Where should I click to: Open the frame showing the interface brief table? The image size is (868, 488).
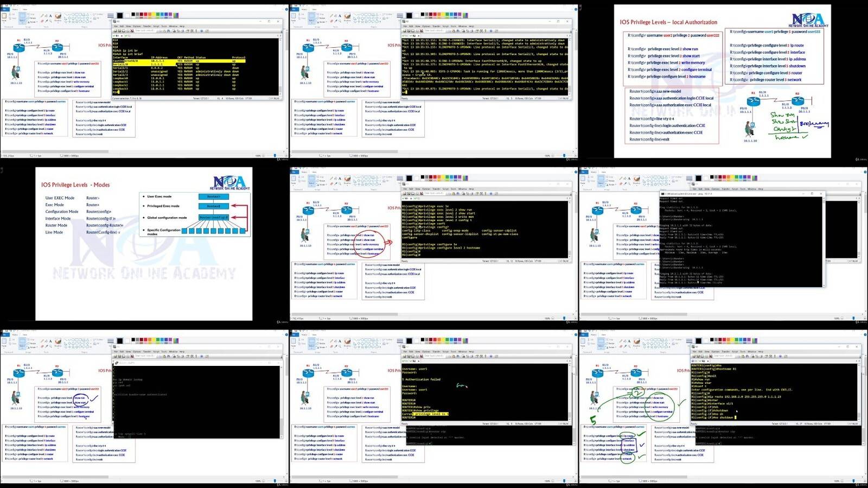(144, 81)
